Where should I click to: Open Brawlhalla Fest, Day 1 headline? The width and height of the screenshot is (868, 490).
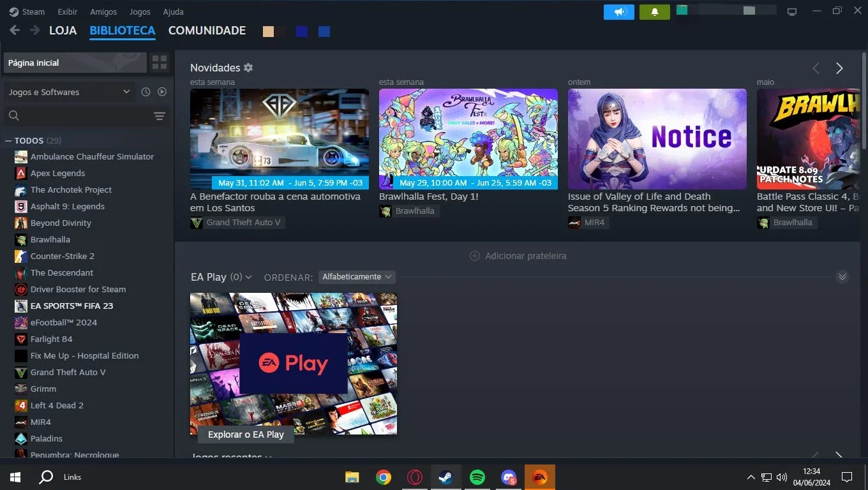pos(429,197)
